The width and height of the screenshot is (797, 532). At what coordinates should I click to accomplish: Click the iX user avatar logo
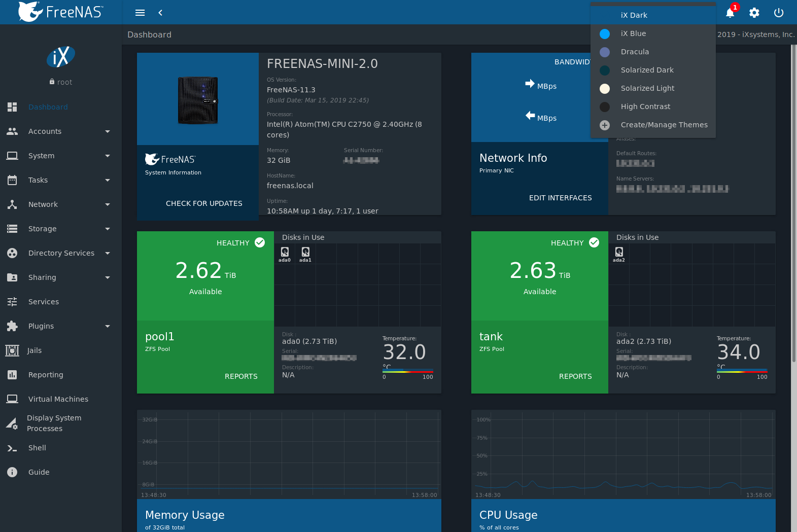coord(61,57)
